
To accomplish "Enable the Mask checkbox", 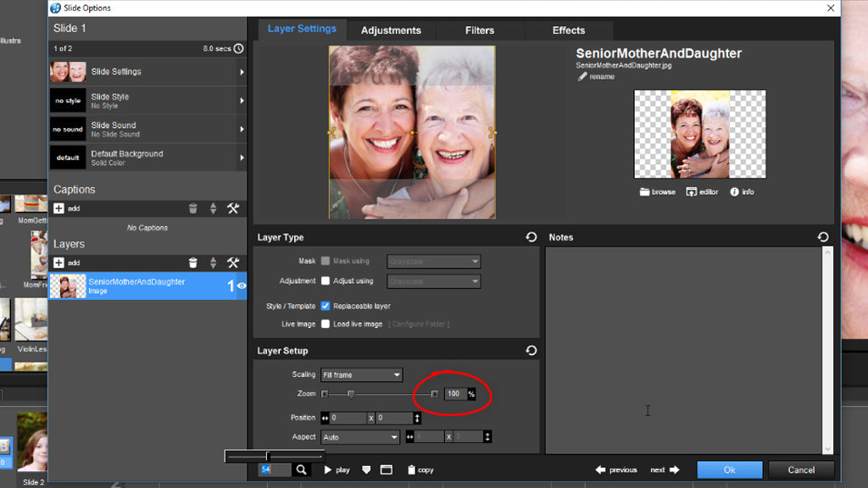I will pyautogui.click(x=326, y=261).
